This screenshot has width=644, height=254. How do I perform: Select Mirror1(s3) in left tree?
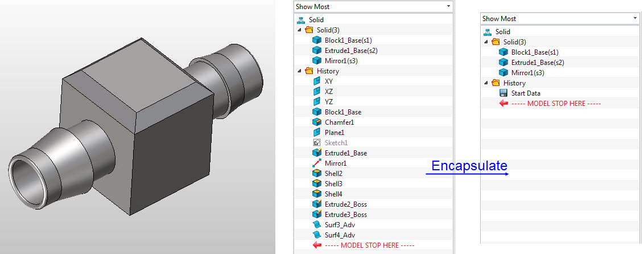(x=342, y=61)
